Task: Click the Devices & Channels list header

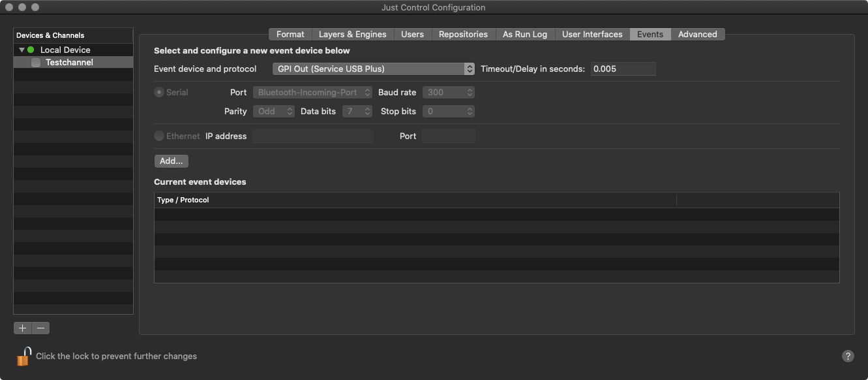Action: coord(73,35)
